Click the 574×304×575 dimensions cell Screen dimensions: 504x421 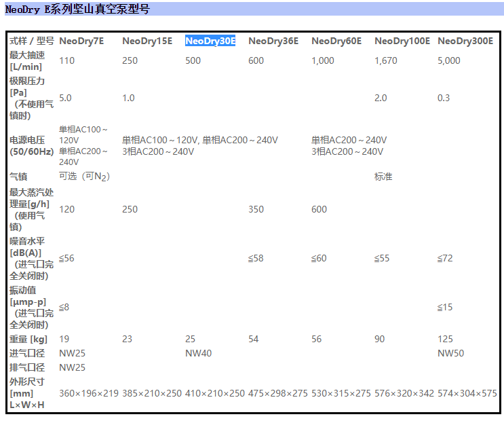tap(467, 393)
